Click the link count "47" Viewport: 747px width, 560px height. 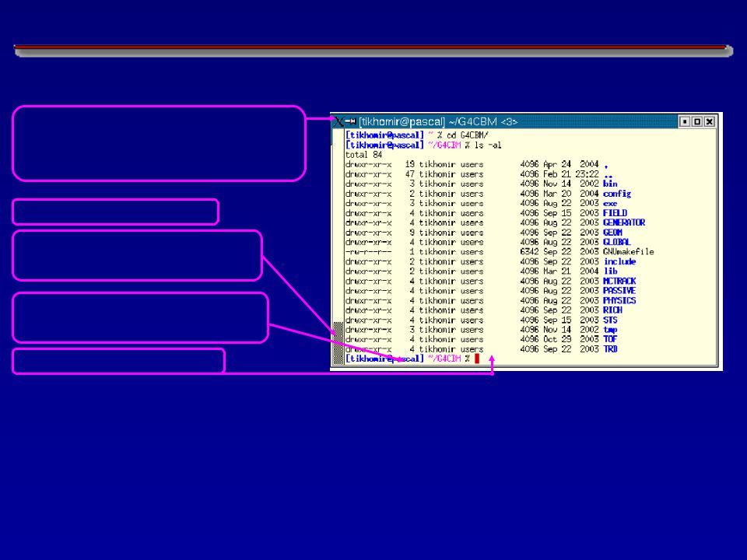click(410, 174)
